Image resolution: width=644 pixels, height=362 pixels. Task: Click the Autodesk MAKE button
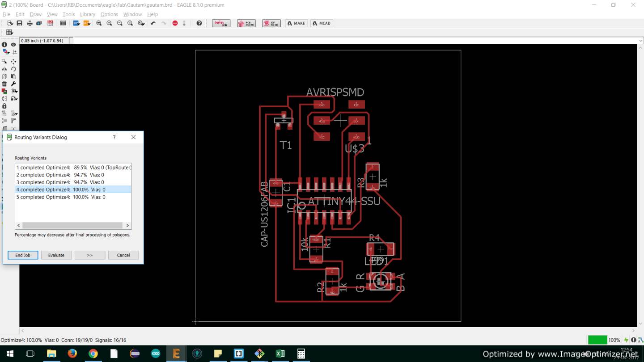[297, 23]
